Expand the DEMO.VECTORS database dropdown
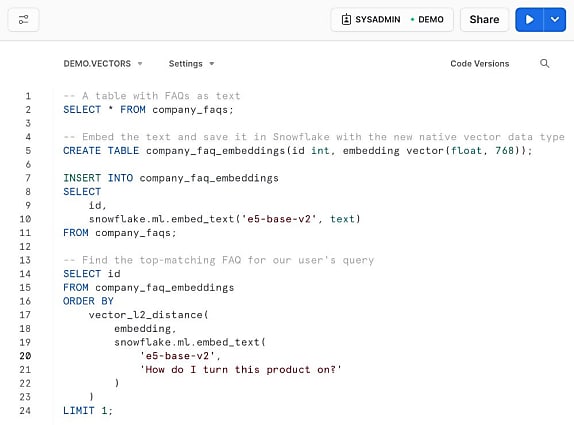The height and width of the screenshot is (425, 574). 102,64
